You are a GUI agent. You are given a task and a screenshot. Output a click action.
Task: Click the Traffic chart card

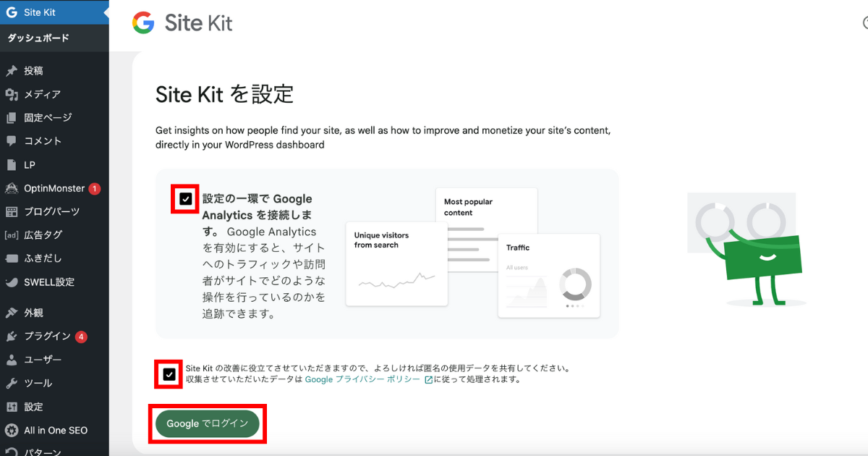(549, 275)
